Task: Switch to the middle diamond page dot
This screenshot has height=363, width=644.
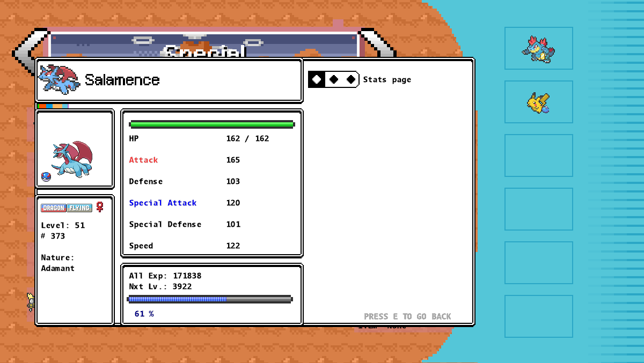Action: [334, 79]
